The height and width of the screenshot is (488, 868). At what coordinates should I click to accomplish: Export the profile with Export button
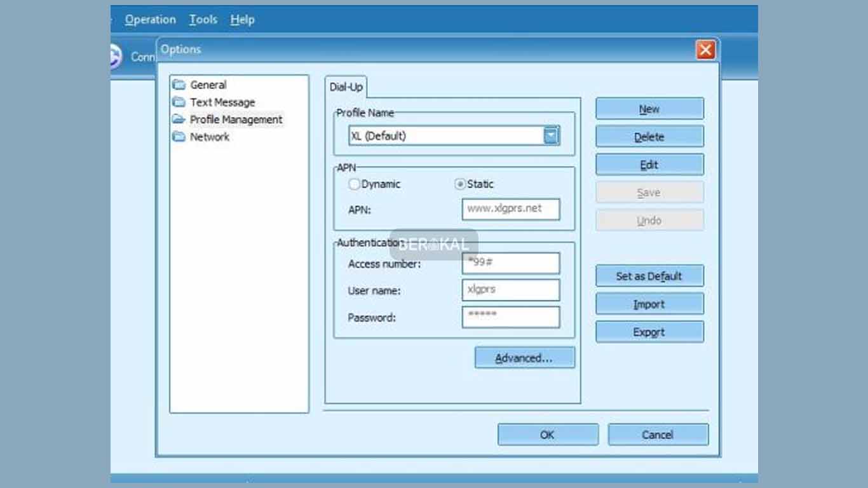(649, 332)
